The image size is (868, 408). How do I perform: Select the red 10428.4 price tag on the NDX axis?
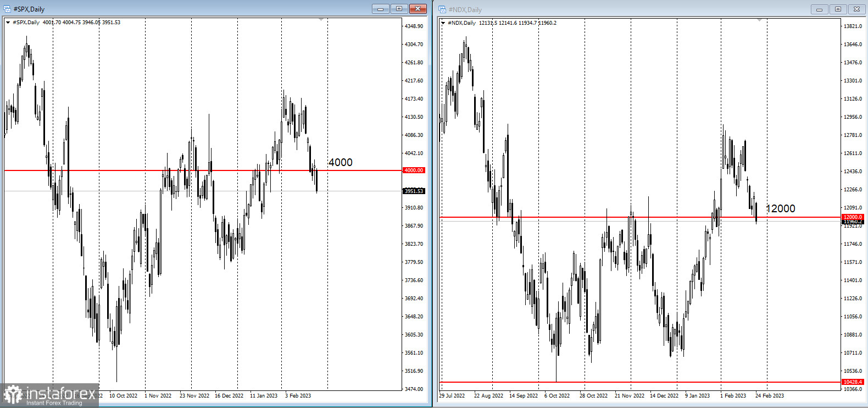[853, 382]
